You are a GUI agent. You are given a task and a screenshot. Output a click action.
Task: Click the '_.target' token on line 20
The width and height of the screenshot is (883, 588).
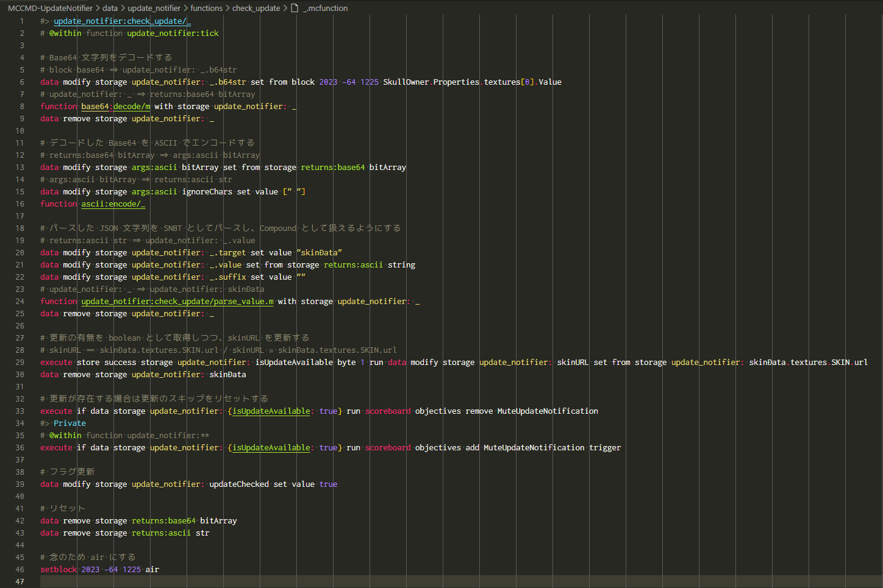tap(227, 252)
